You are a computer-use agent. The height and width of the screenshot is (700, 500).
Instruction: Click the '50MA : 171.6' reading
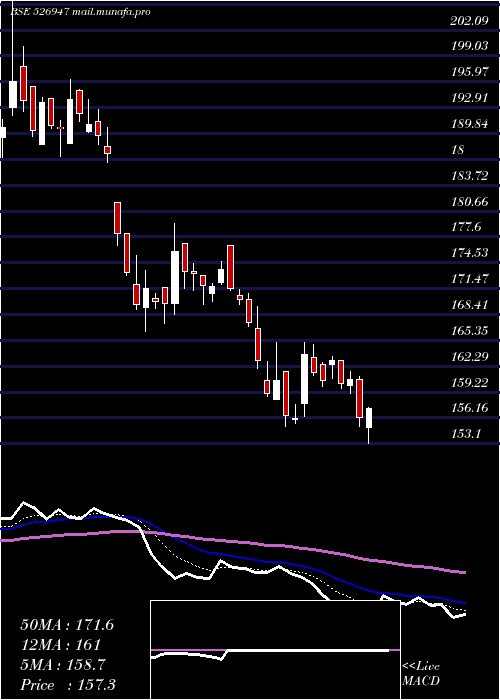tap(67, 625)
